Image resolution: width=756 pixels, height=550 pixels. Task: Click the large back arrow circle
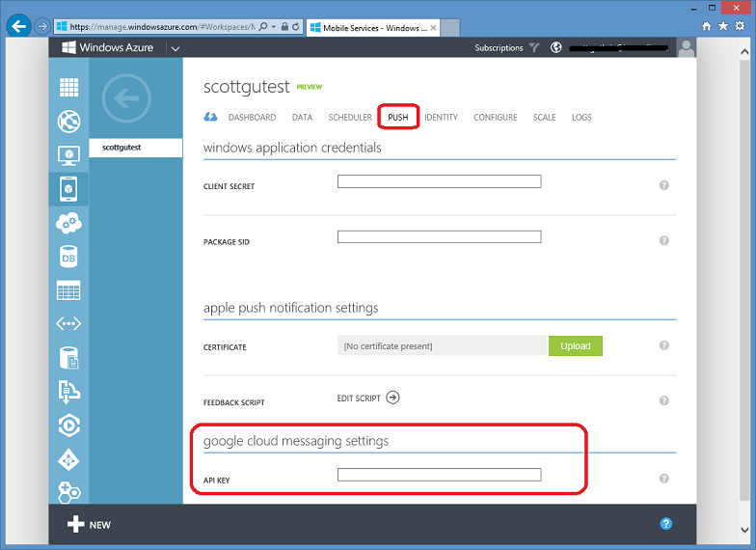(126, 98)
